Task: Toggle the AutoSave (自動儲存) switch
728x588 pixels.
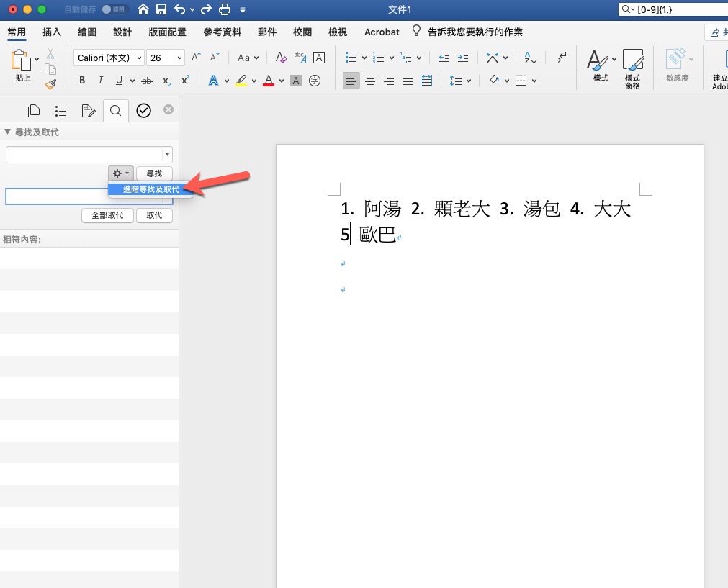Action: [115, 10]
